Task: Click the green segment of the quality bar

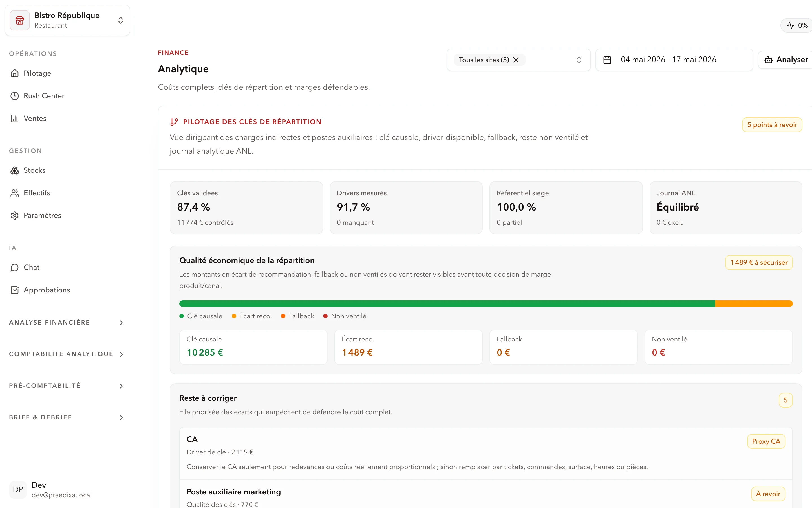Action: (447, 304)
